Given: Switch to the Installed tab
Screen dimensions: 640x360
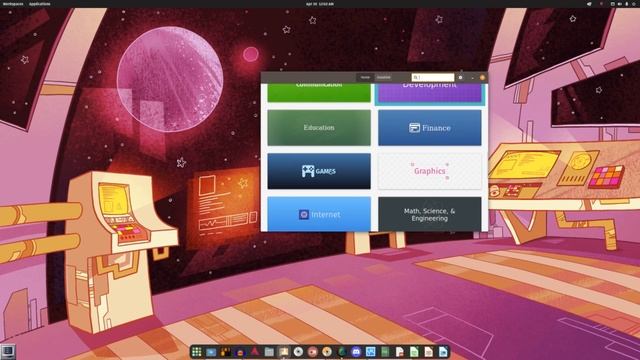Looking at the screenshot, I should 383,77.
